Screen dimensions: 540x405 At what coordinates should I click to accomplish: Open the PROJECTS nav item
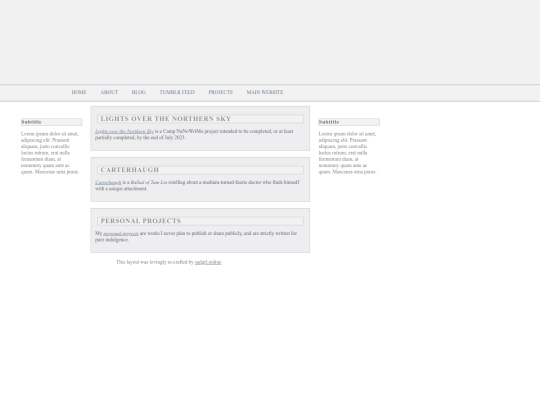tap(221, 92)
